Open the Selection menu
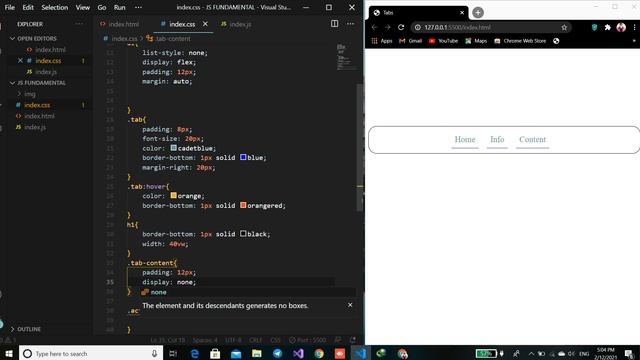 55,7
